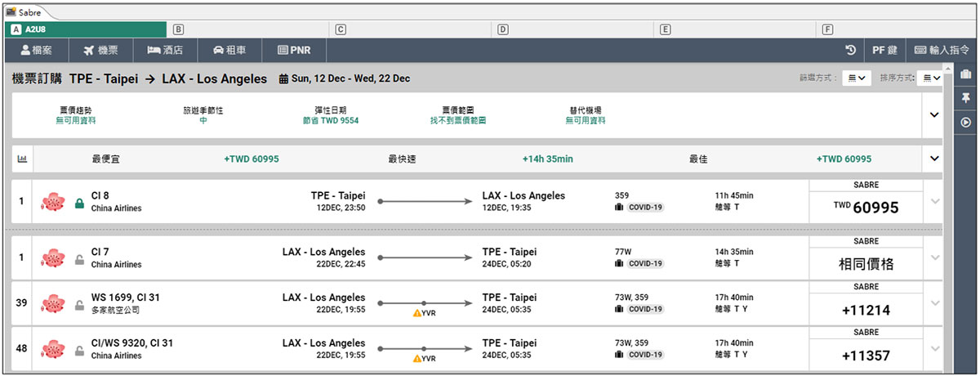
Task: Click 彈性日期 savings 節省 TWD 9554
Action: 331,120
